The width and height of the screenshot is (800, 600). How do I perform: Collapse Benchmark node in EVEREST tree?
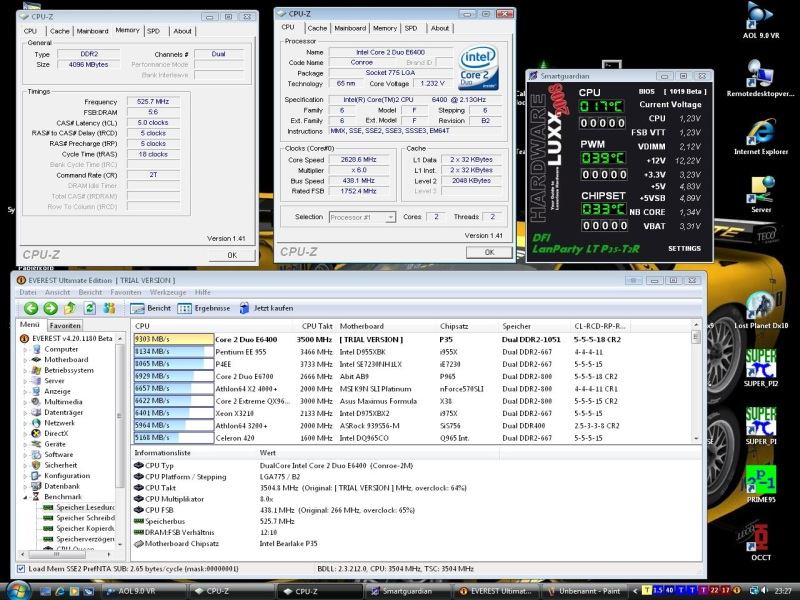[x=25, y=497]
